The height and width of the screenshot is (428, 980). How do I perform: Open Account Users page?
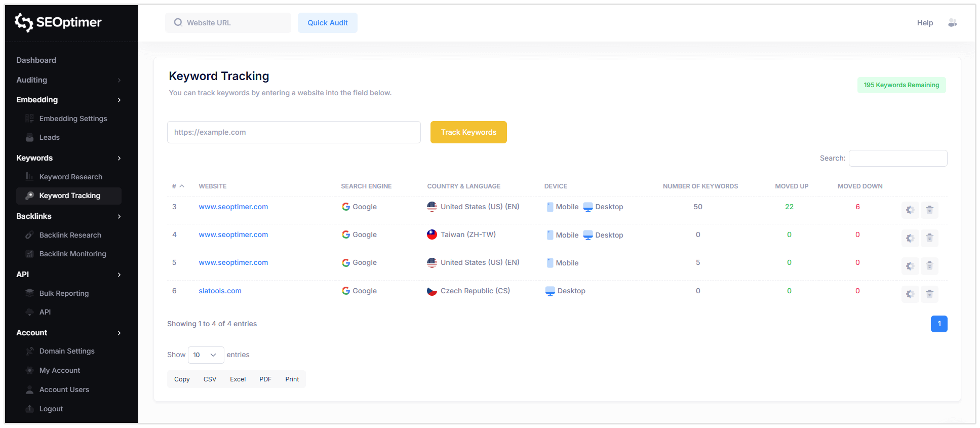click(64, 390)
